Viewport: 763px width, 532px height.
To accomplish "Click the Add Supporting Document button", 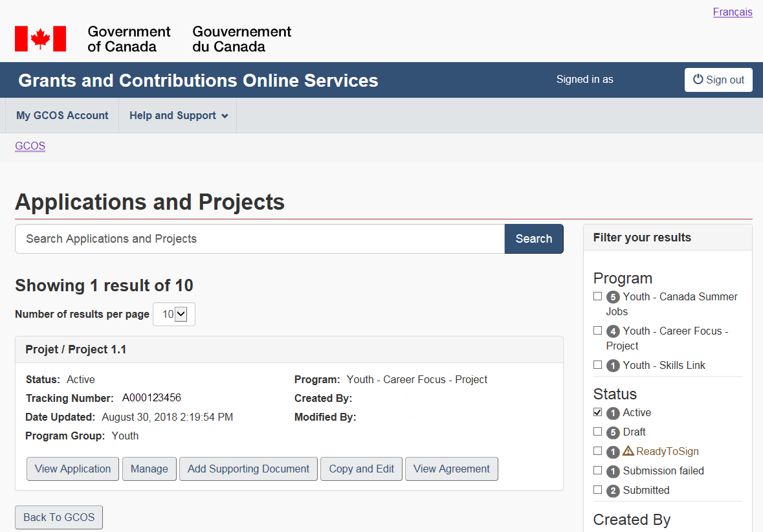I will click(x=249, y=469).
